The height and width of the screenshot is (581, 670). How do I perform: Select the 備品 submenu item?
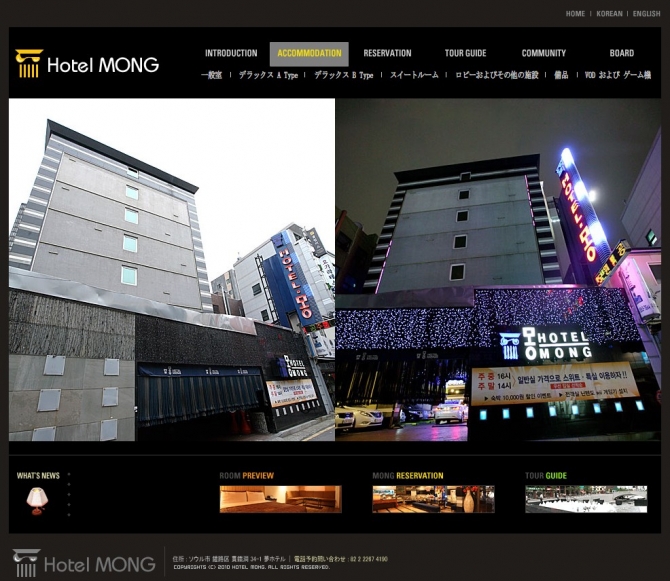(561, 75)
